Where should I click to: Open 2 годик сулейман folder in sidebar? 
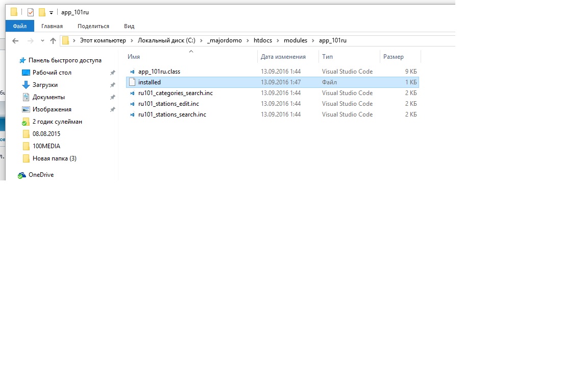tap(57, 122)
